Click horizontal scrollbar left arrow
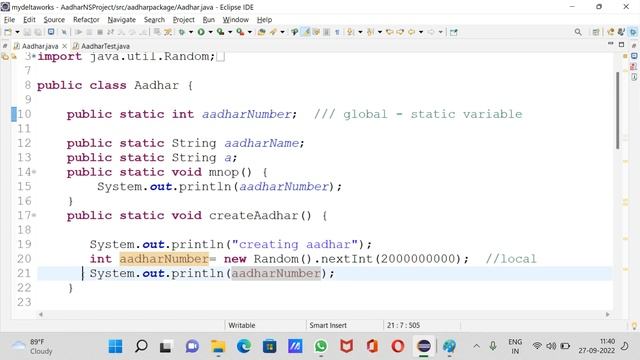 40,314
